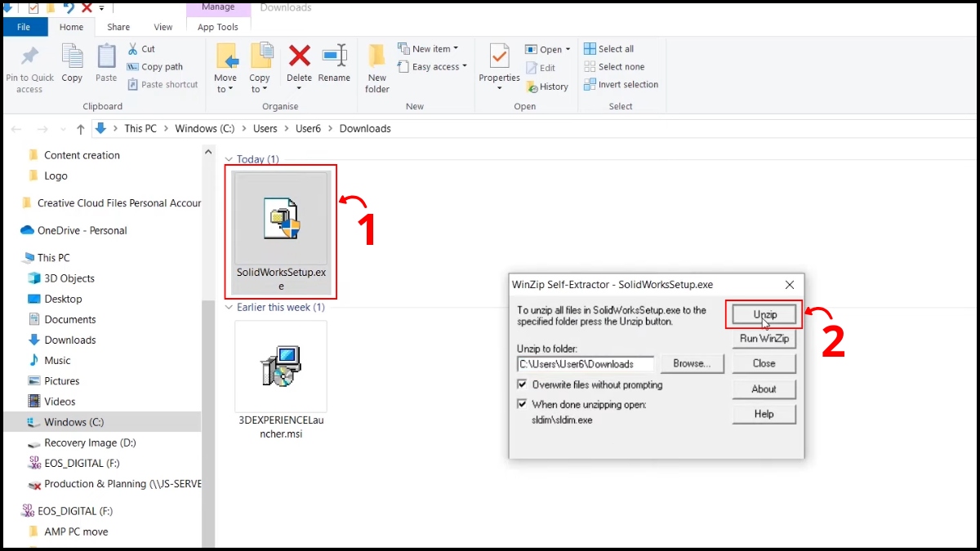This screenshot has width=980, height=551.
Task: Click Browse... to choose unzip folder
Action: click(x=692, y=363)
